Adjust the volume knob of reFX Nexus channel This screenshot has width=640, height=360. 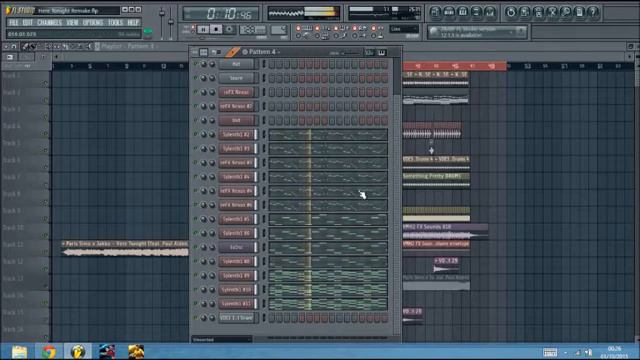click(212, 93)
